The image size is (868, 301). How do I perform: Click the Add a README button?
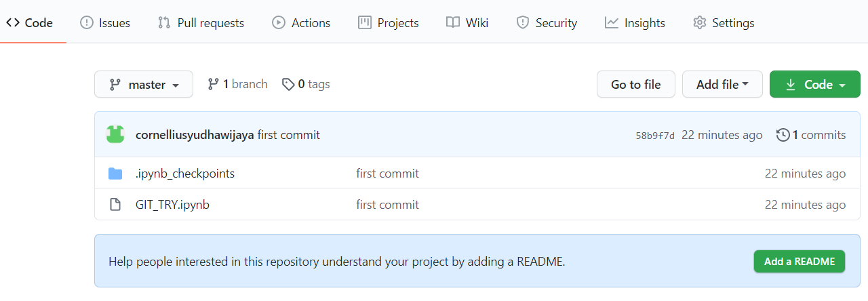coord(799,262)
